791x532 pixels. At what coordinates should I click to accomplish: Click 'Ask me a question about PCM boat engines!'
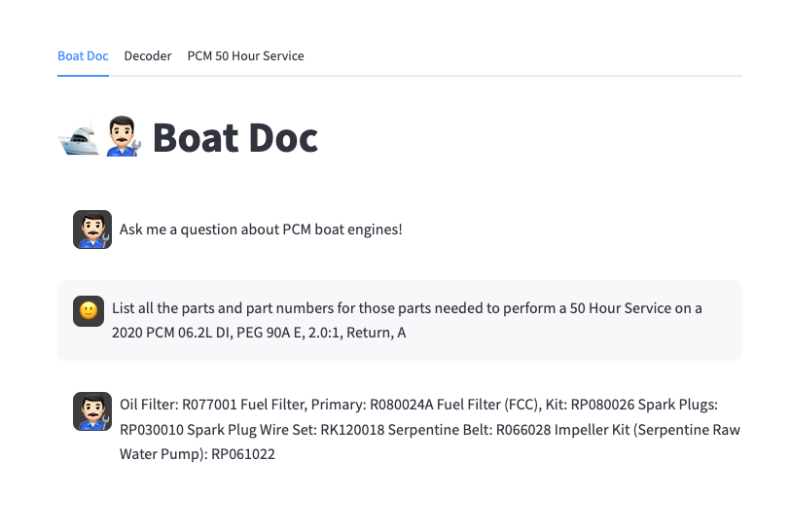(261, 230)
